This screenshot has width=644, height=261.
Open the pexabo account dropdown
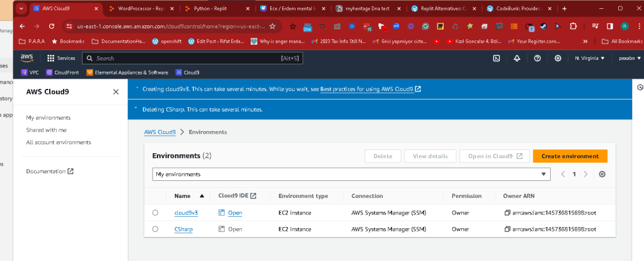tap(630, 59)
